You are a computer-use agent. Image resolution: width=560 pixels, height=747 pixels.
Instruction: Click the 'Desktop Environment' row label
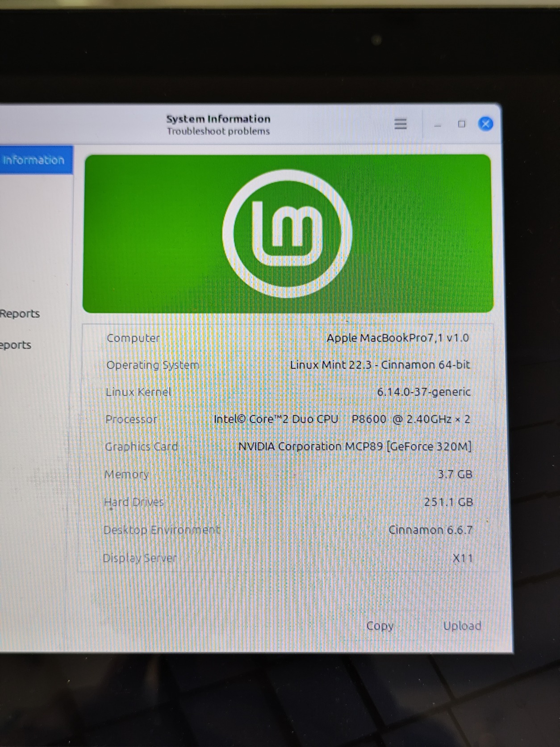coord(162,530)
